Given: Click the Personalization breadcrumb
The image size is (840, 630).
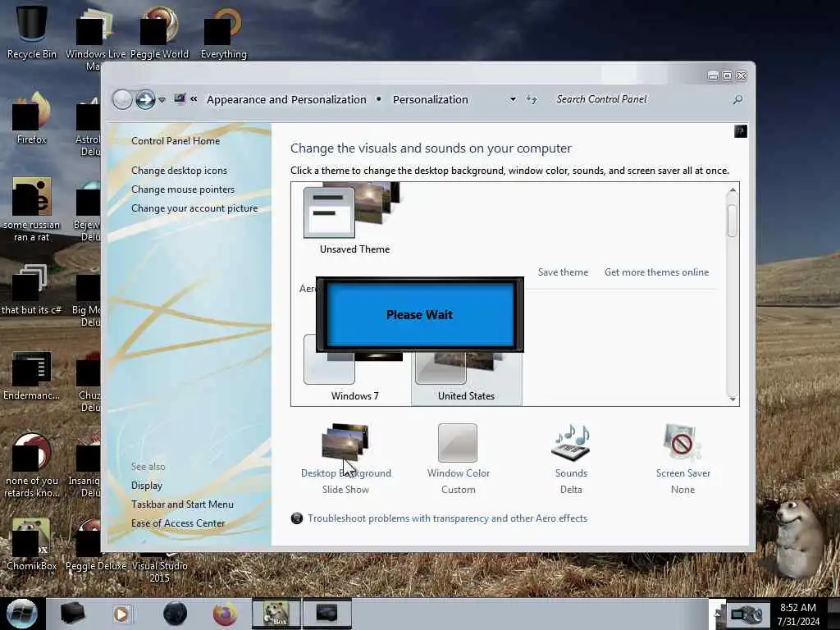Looking at the screenshot, I should (x=430, y=99).
